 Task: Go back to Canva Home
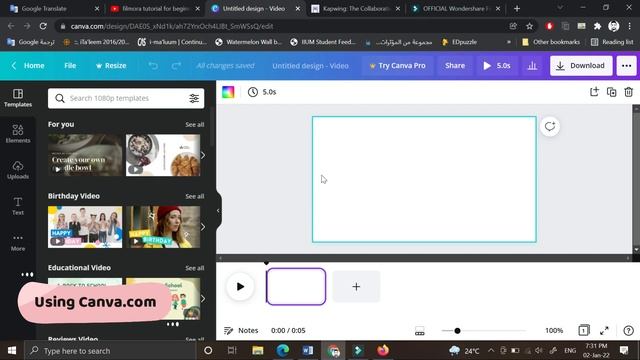click(28, 66)
